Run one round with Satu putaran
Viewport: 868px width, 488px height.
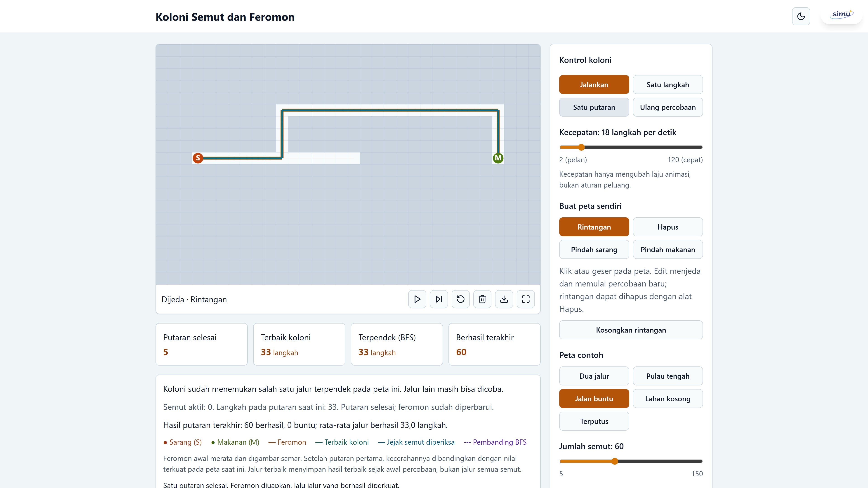click(x=594, y=107)
